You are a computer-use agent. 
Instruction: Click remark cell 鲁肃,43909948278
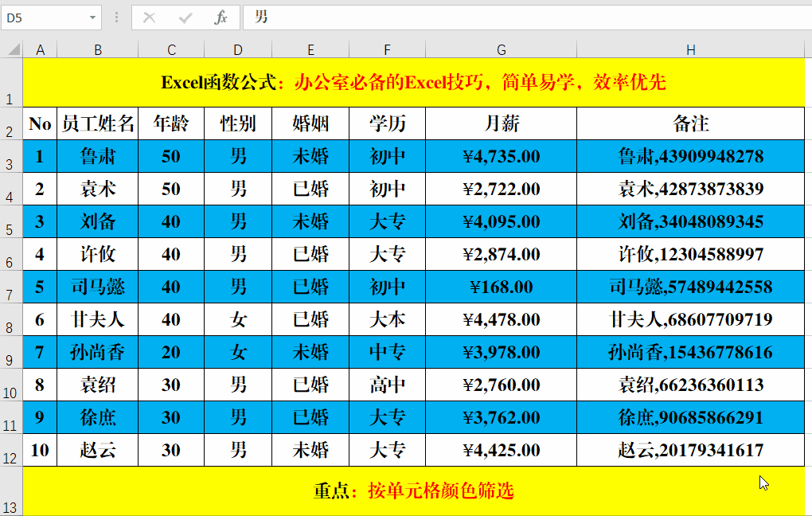pyautogui.click(x=691, y=156)
